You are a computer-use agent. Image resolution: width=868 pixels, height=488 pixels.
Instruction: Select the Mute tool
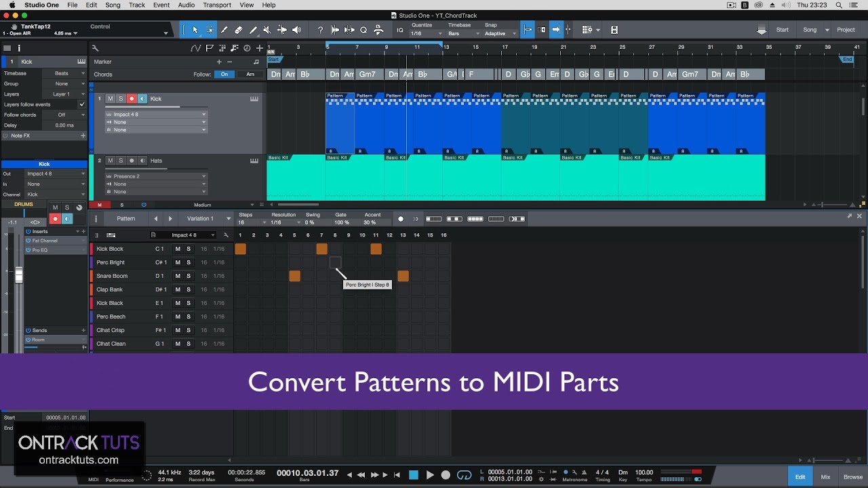click(267, 30)
